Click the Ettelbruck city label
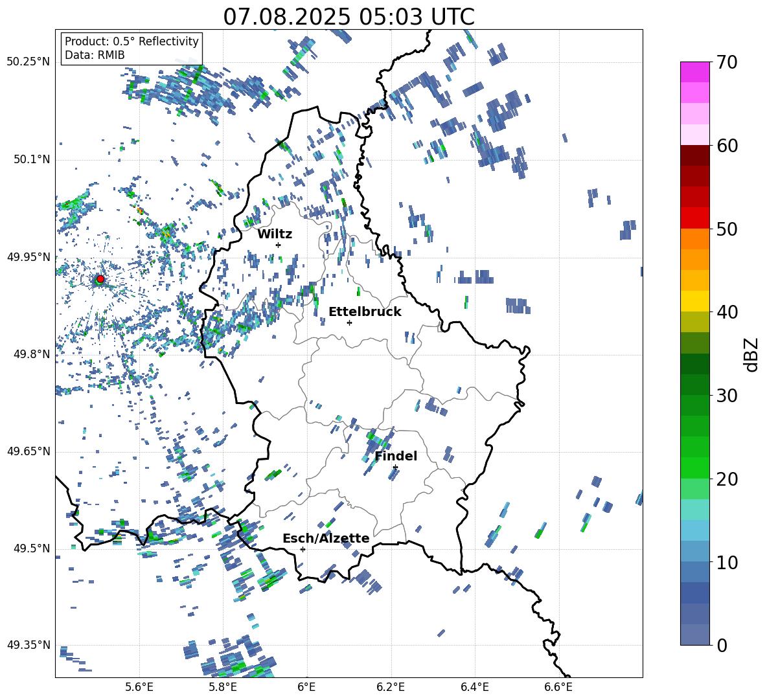The width and height of the screenshot is (767, 700). [365, 312]
